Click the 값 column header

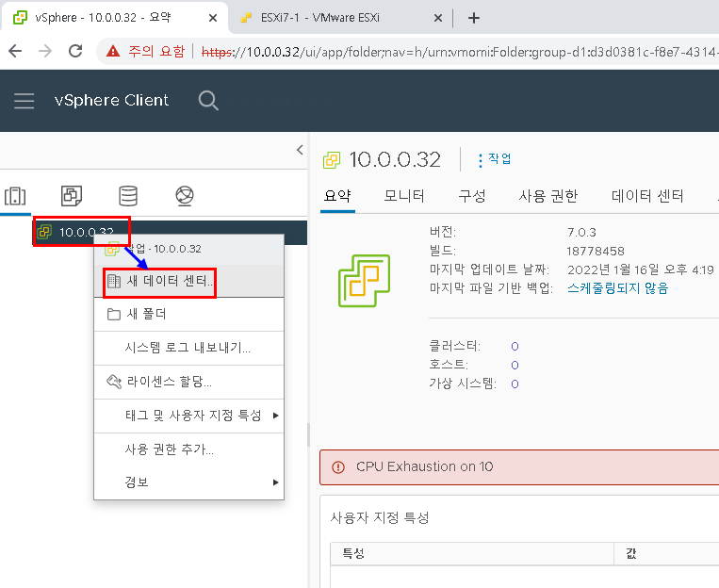click(667, 554)
